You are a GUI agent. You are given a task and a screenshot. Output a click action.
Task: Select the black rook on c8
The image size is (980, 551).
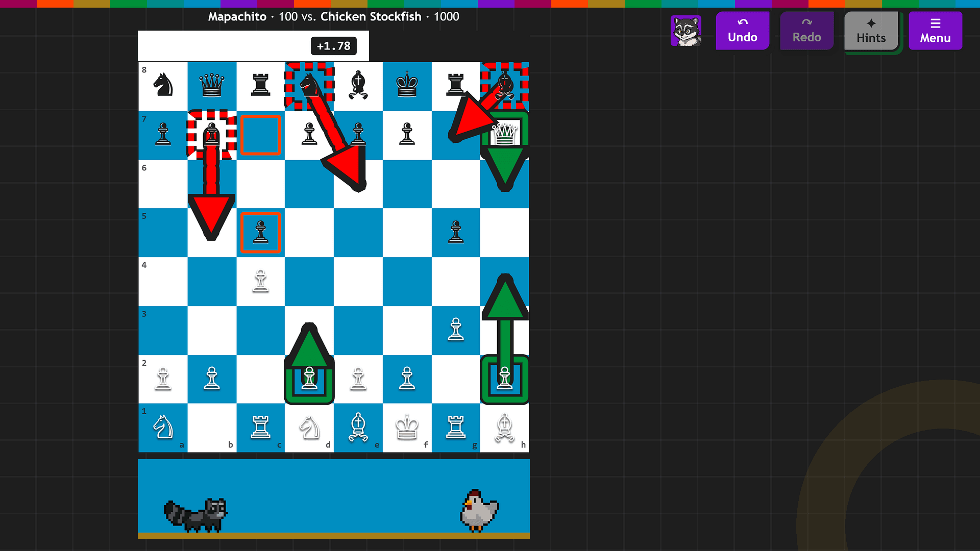pyautogui.click(x=260, y=85)
